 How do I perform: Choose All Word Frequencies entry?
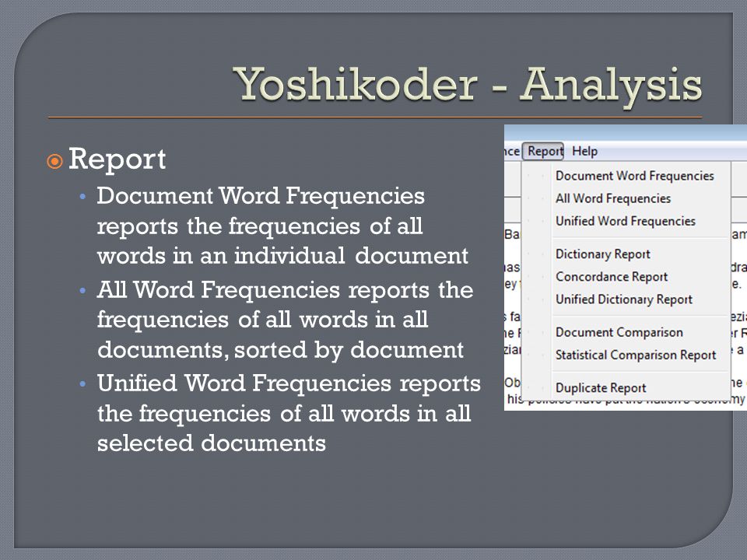pos(613,198)
